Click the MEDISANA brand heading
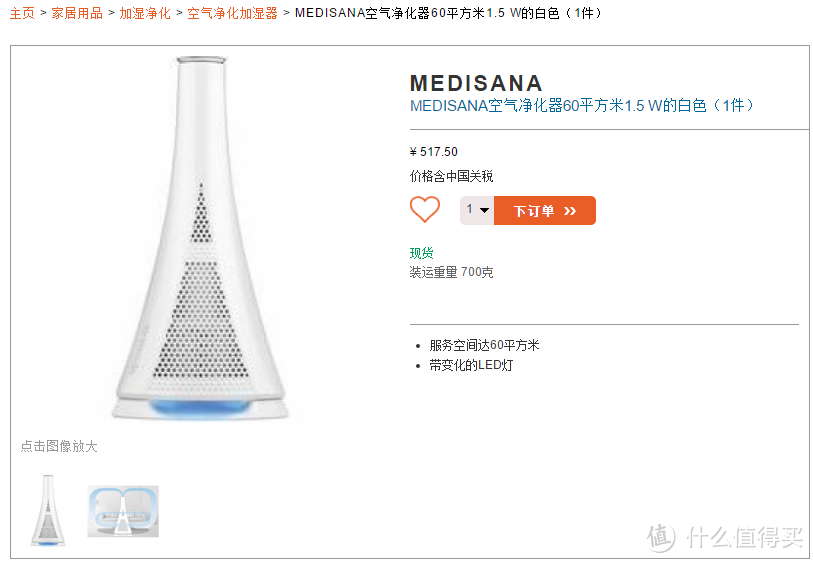813x563 pixels. pyautogui.click(x=476, y=83)
